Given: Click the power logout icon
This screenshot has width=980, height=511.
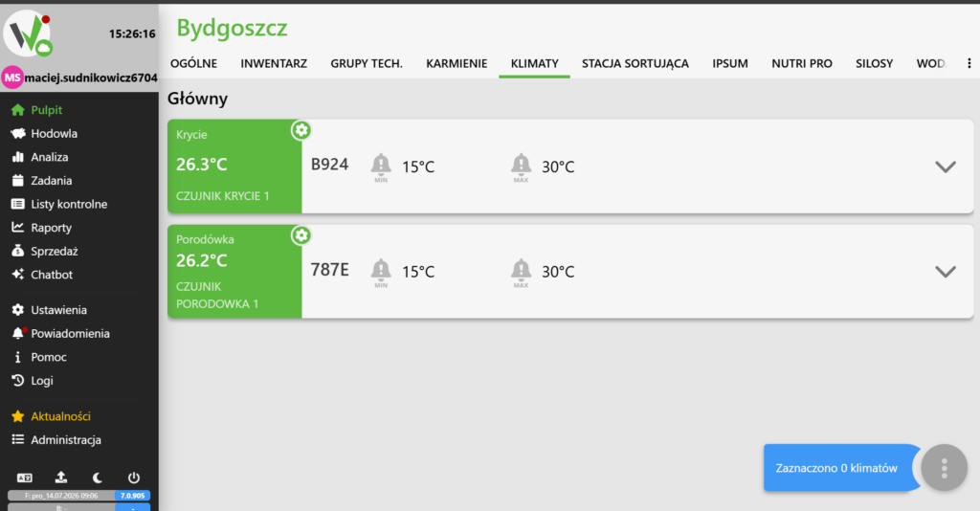Looking at the screenshot, I should click(134, 478).
